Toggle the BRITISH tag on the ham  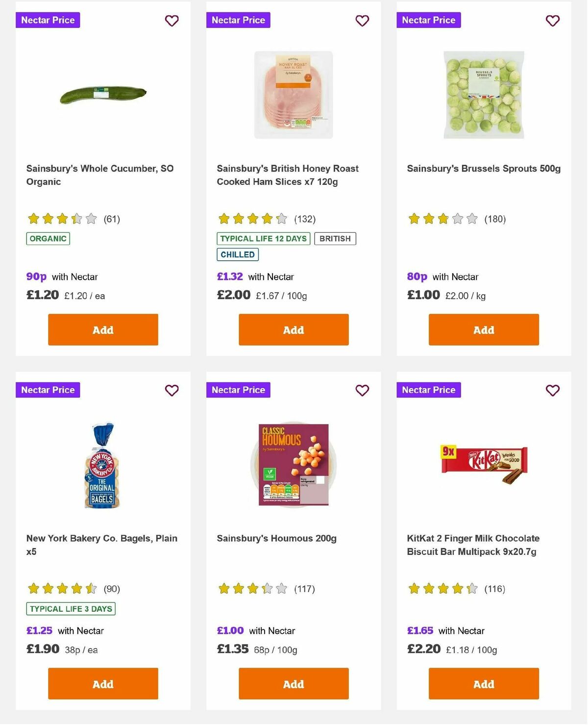(335, 239)
